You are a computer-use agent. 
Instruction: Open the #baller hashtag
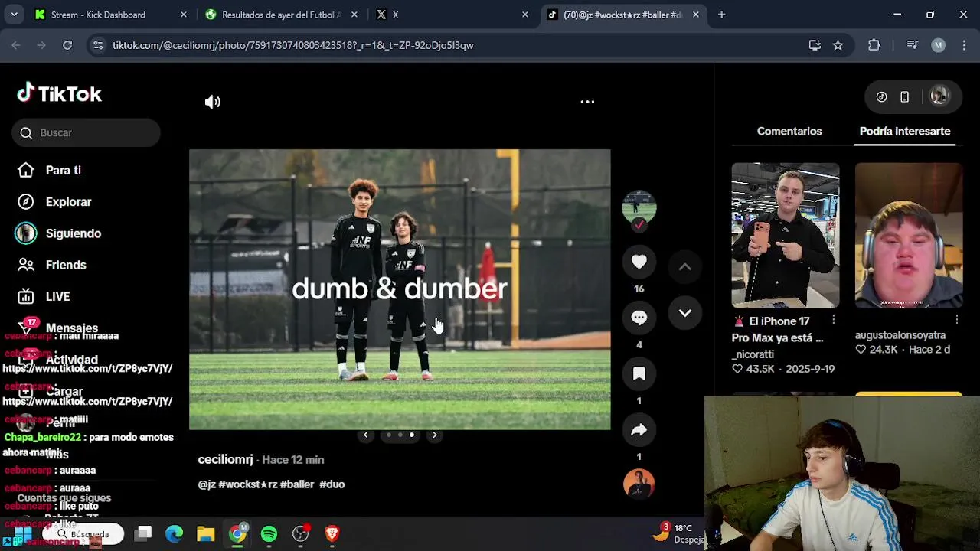tap(297, 484)
